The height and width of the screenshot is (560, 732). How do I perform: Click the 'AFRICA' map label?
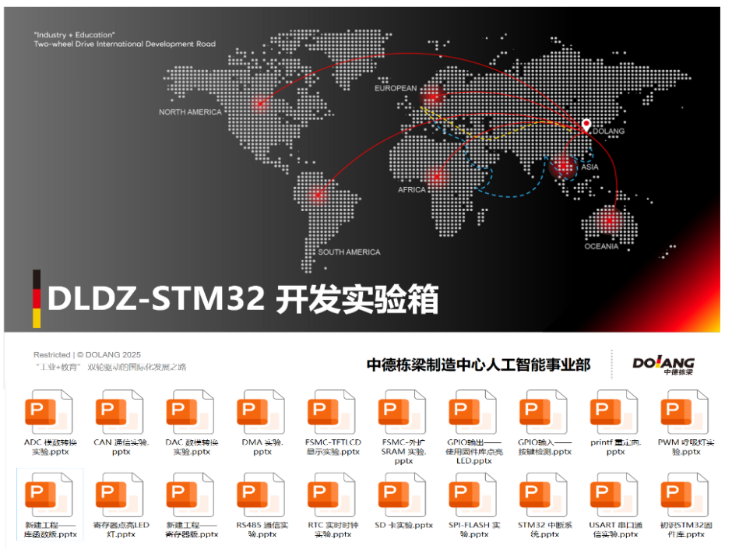click(x=412, y=189)
